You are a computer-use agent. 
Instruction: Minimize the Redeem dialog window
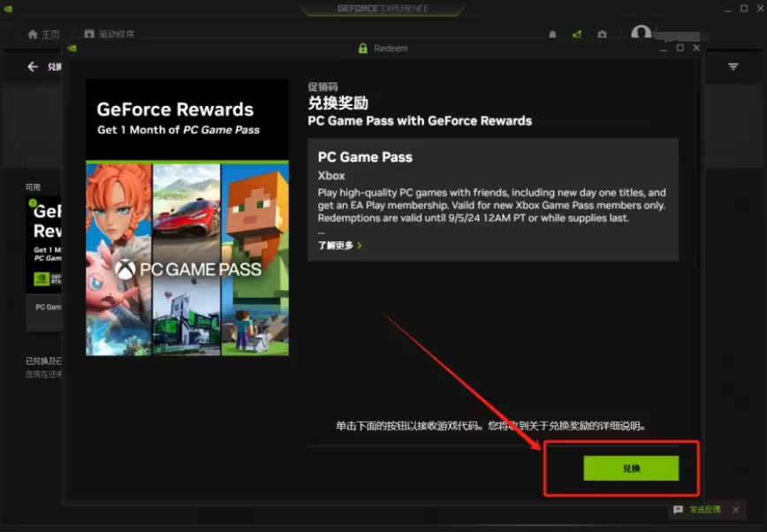pyautogui.click(x=664, y=49)
